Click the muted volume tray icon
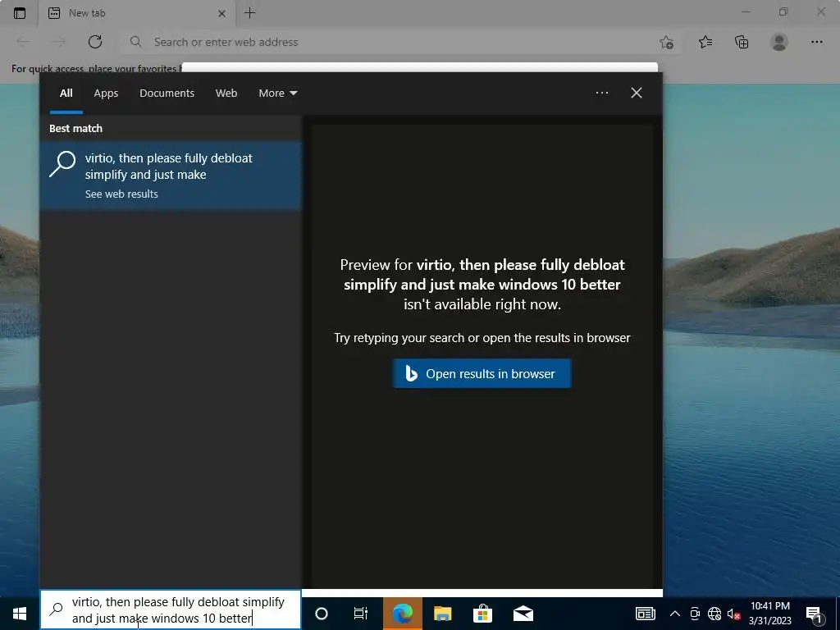 click(x=733, y=614)
